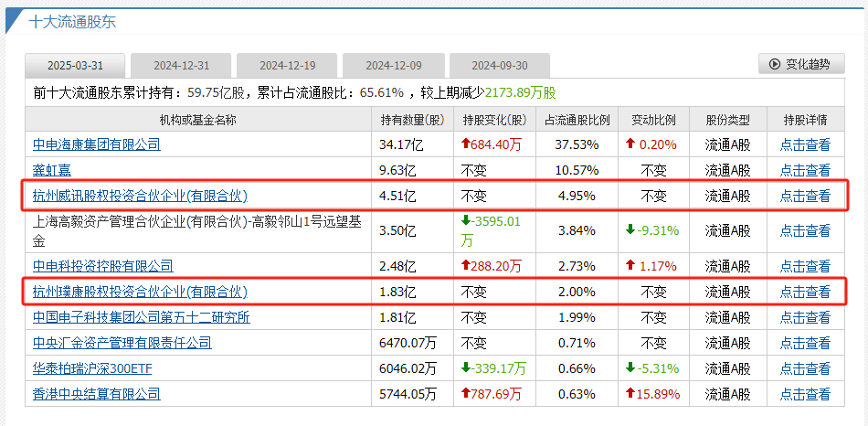Image resolution: width=868 pixels, height=426 pixels.
Task: Open the 变化趋势 trend button
Action: pos(801,64)
